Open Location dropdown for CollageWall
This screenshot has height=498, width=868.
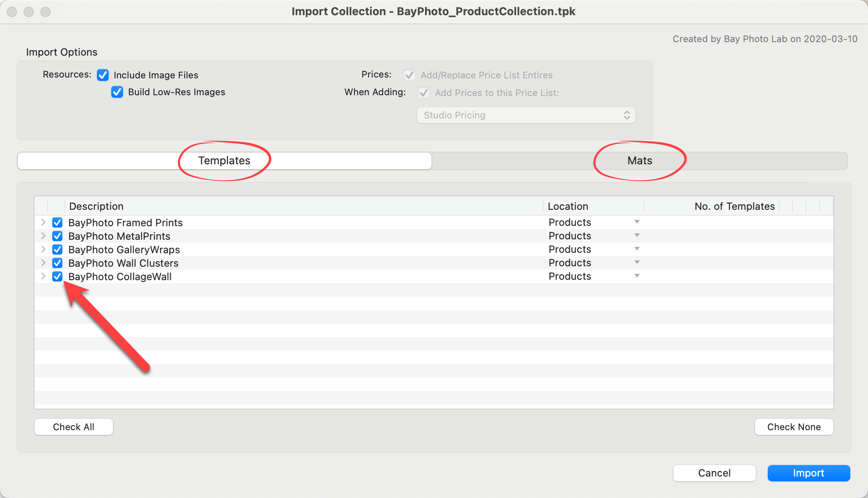pos(637,276)
